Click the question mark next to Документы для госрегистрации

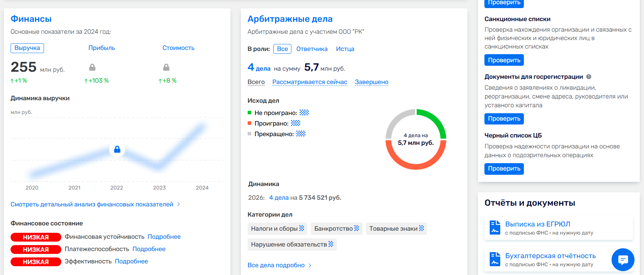(x=589, y=77)
